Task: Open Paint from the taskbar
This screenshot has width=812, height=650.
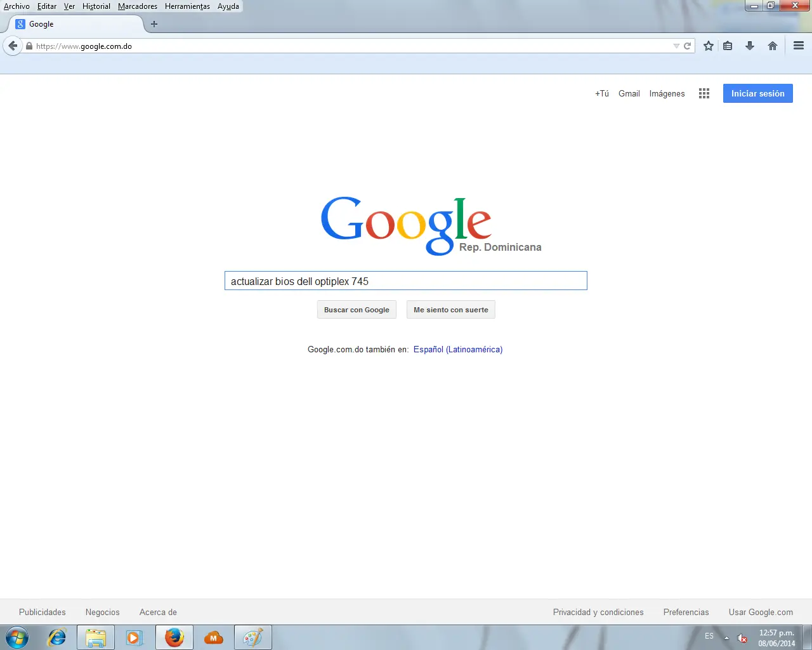Action: [x=253, y=637]
